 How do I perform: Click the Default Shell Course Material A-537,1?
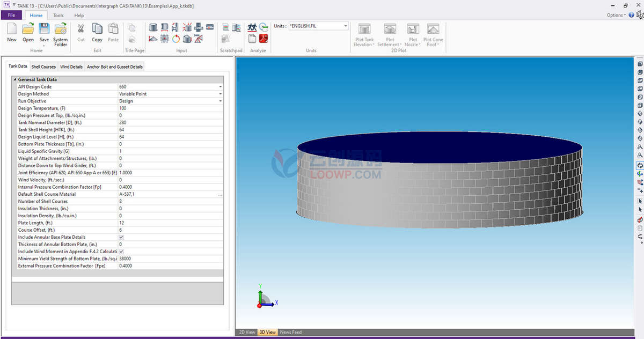[167, 194]
